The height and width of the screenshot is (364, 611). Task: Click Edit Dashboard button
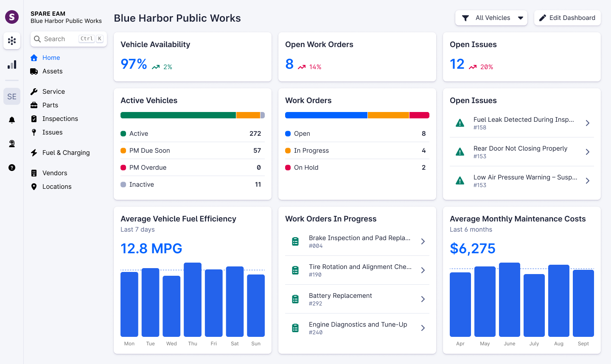coord(567,18)
